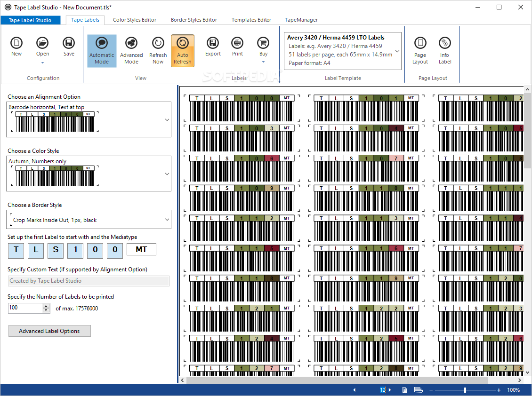Select the TLS101 label in the preview
The image size is (532, 396).
pos(366,108)
